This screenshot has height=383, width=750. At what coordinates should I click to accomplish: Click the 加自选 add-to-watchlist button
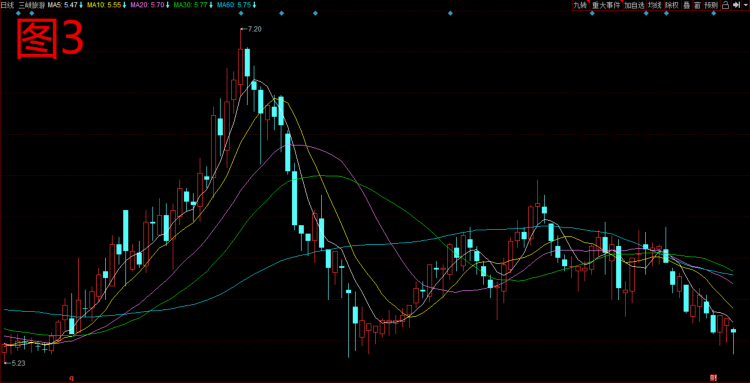click(635, 5)
